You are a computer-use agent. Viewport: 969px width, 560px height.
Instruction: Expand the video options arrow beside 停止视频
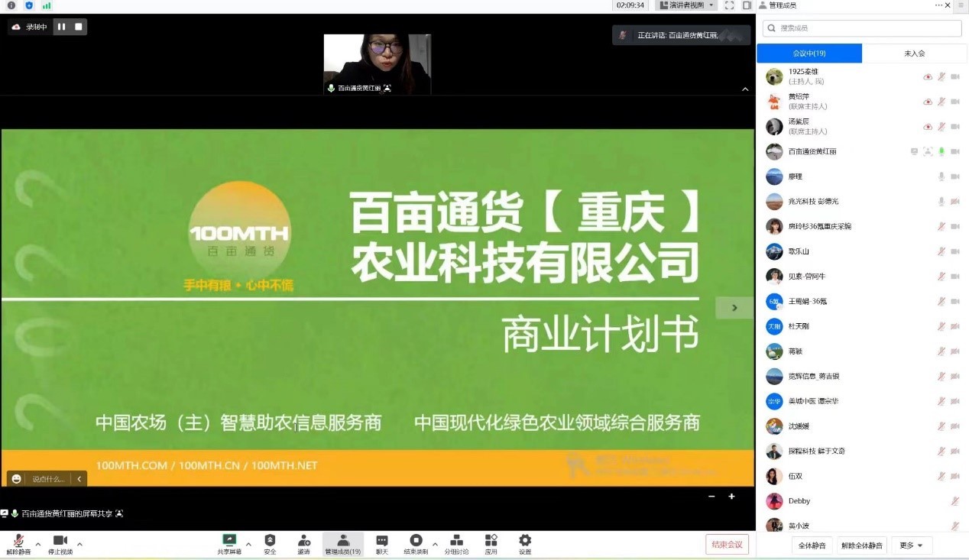tap(79, 545)
